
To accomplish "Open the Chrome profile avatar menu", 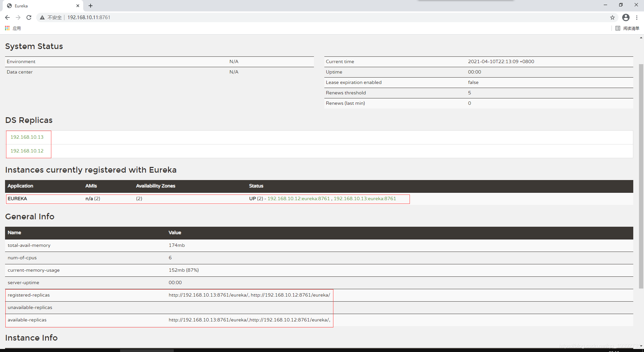I will (626, 17).
